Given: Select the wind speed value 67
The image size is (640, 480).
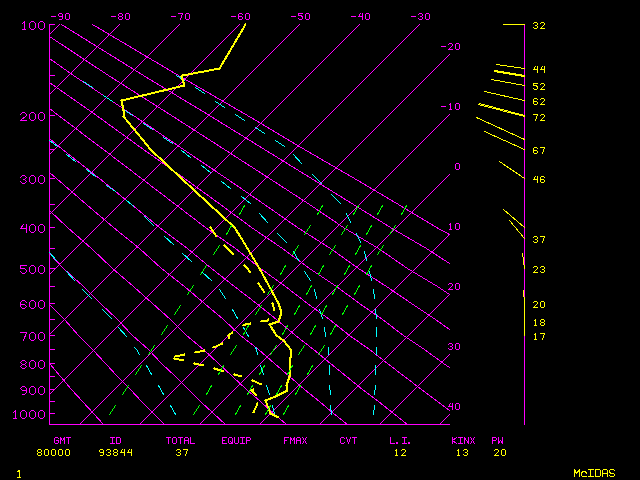Looking at the screenshot, I should (x=538, y=151).
